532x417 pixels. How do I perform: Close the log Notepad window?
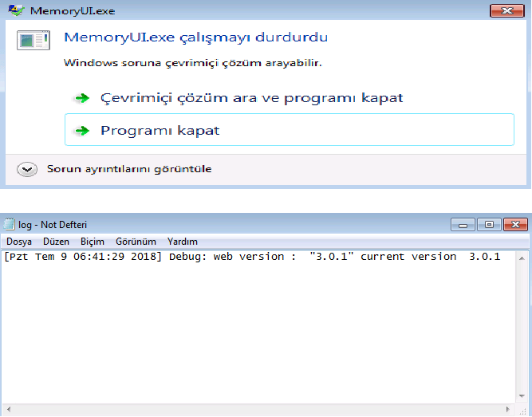coord(515,225)
